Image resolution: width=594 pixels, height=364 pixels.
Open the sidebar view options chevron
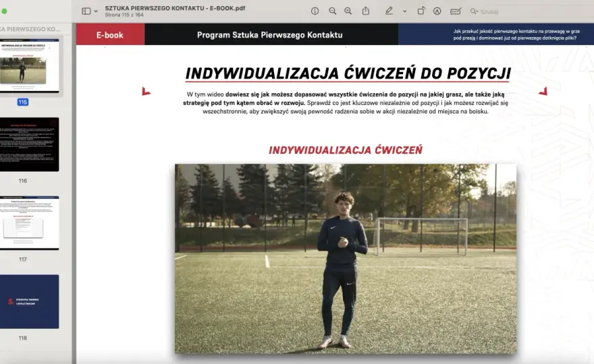[96, 11]
